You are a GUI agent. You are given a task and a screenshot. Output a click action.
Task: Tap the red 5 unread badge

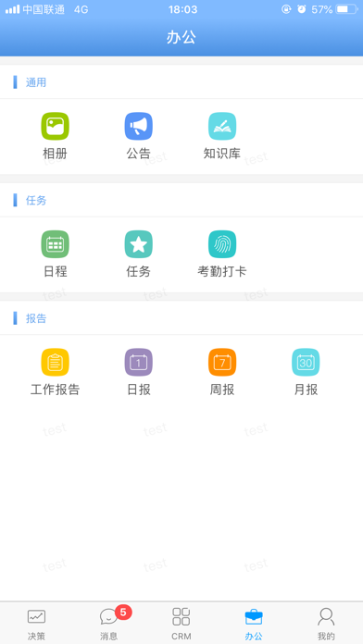coord(123,613)
